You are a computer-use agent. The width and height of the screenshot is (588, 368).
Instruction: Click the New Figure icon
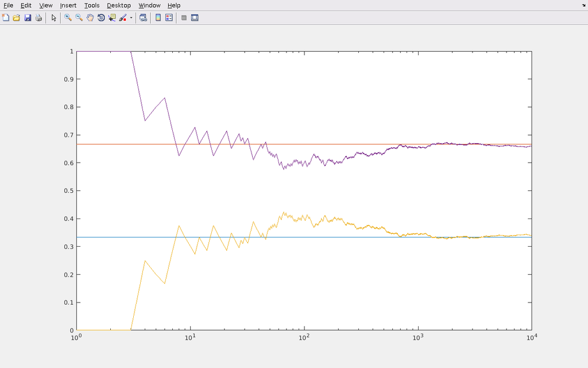click(x=6, y=18)
